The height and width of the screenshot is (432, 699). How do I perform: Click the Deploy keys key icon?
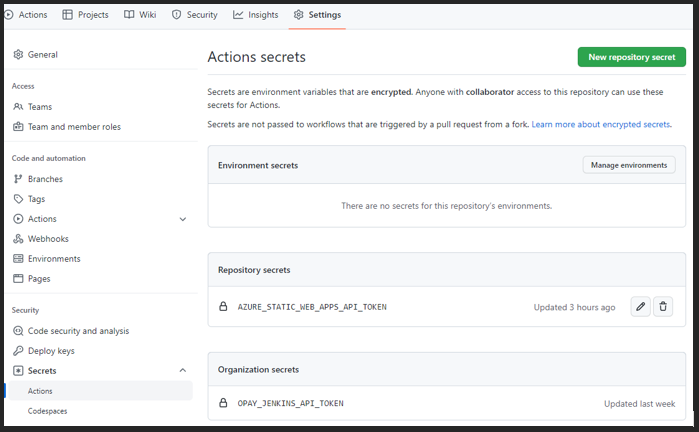coord(18,351)
